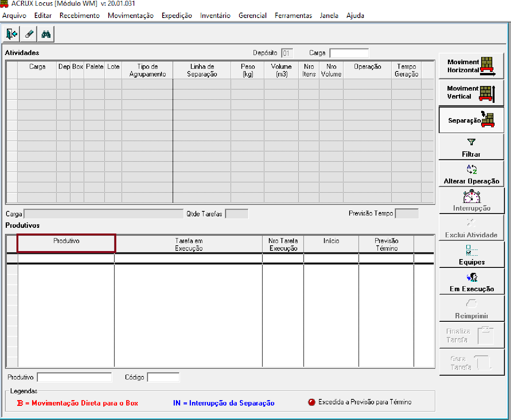The image size is (511, 420).
Task: Click the Volume (m3) column header
Action: [x=281, y=70]
